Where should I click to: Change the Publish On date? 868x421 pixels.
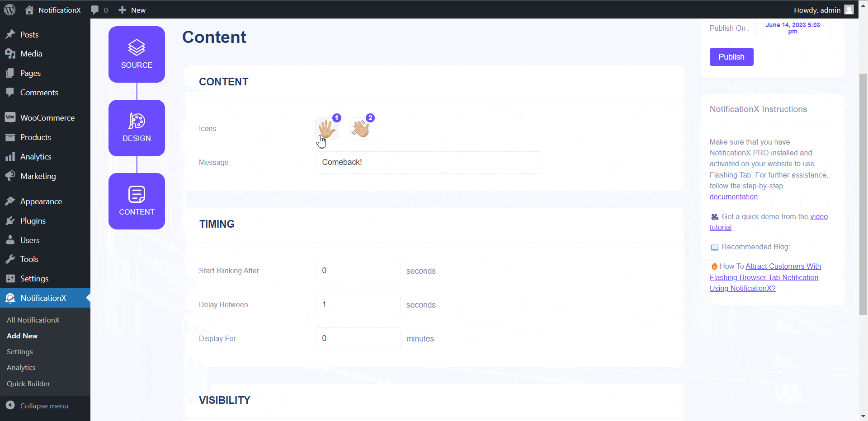point(793,28)
